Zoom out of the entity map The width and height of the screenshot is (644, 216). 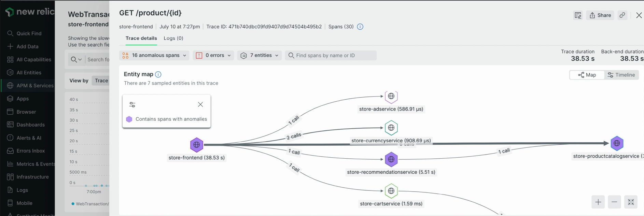click(x=614, y=202)
